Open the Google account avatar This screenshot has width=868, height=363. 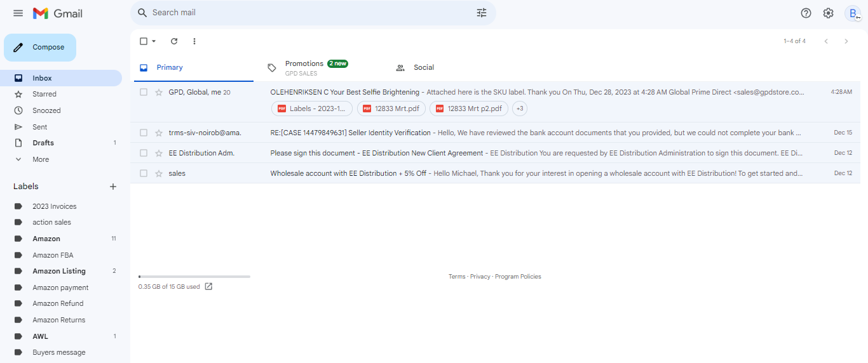click(x=853, y=13)
